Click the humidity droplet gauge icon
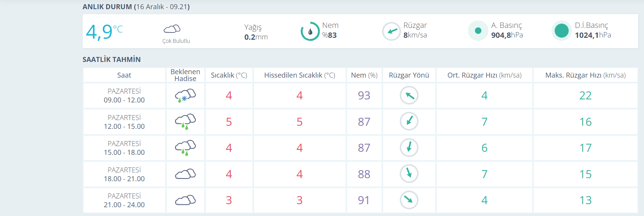Image resolution: width=644 pixels, height=216 pixels. pyautogui.click(x=310, y=31)
